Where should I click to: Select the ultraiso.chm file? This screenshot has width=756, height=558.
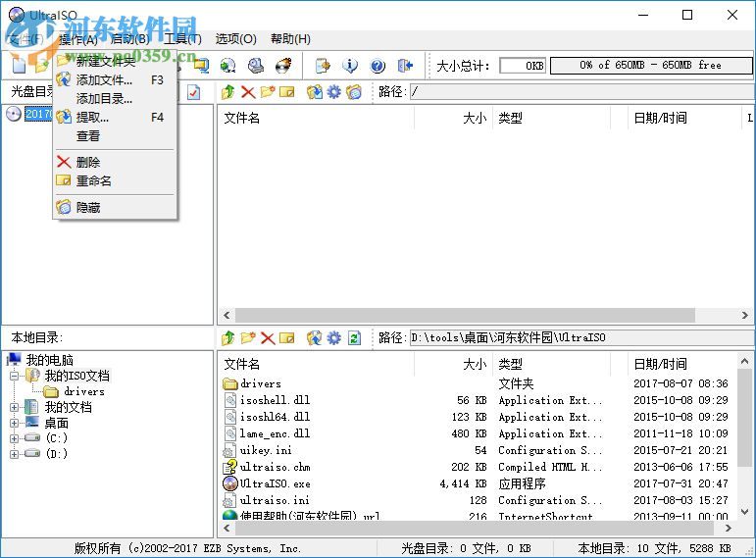tap(275, 467)
